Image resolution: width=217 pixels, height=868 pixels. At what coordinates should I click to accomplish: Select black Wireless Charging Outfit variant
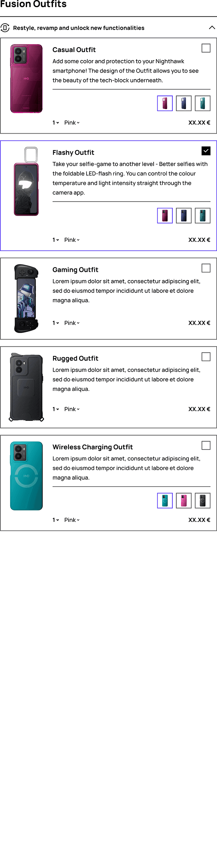pyautogui.click(x=203, y=500)
